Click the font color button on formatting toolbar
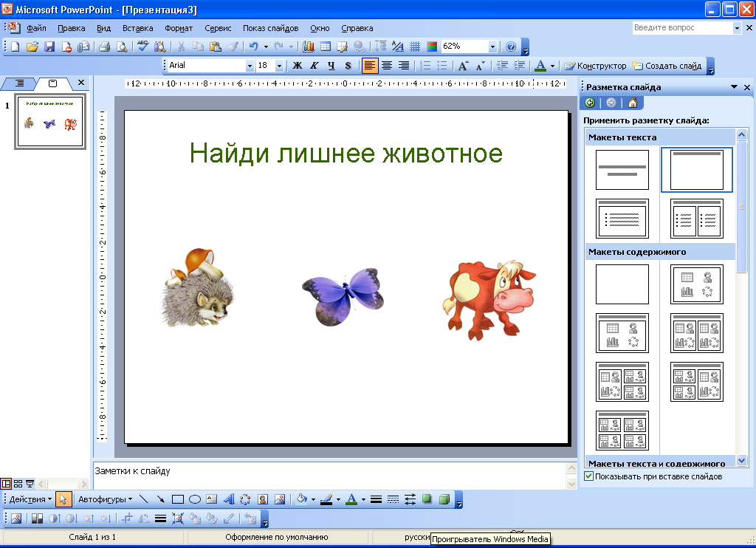This screenshot has height=548, width=756. [x=540, y=66]
